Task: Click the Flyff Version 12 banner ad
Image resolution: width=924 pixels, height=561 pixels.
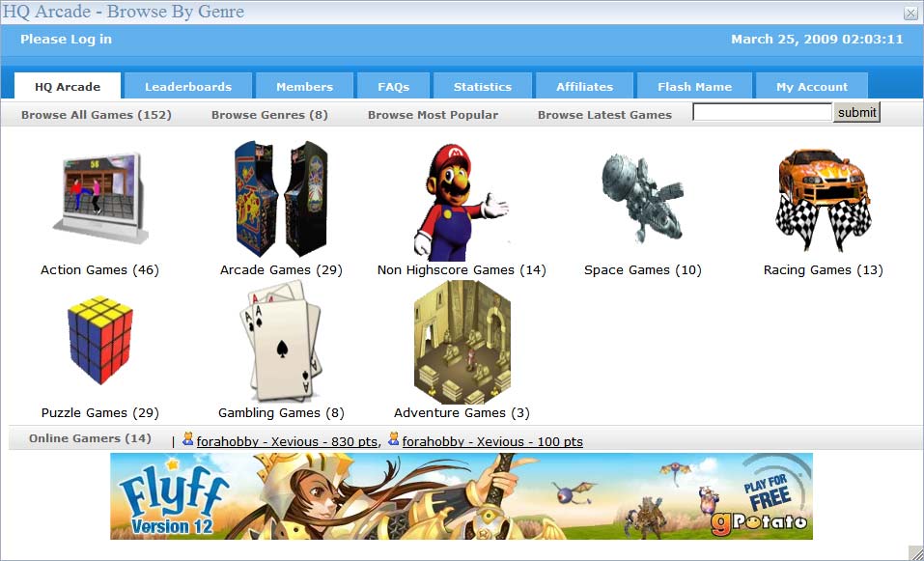Action: point(461,496)
